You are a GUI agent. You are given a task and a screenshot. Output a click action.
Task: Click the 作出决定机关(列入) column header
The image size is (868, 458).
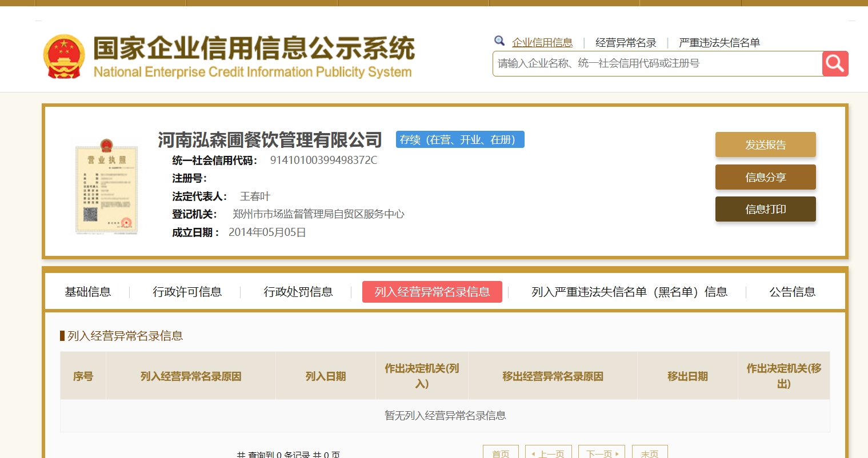pyautogui.click(x=422, y=376)
